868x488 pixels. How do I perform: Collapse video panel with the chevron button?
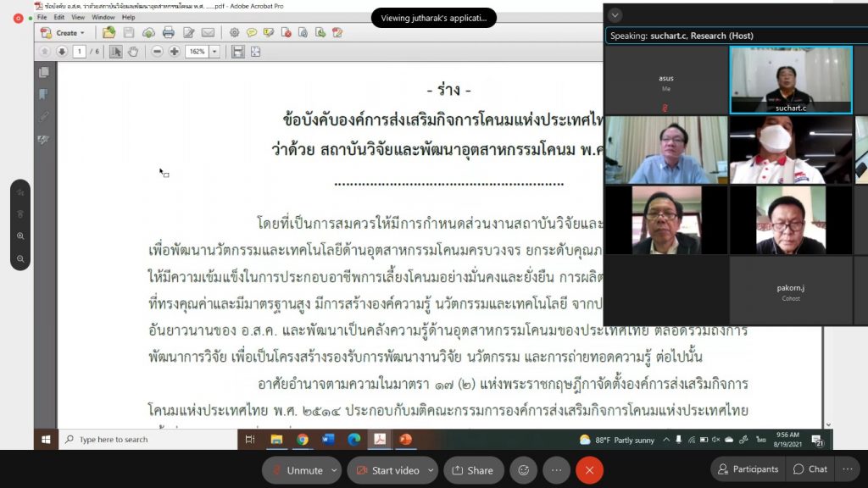pos(615,15)
